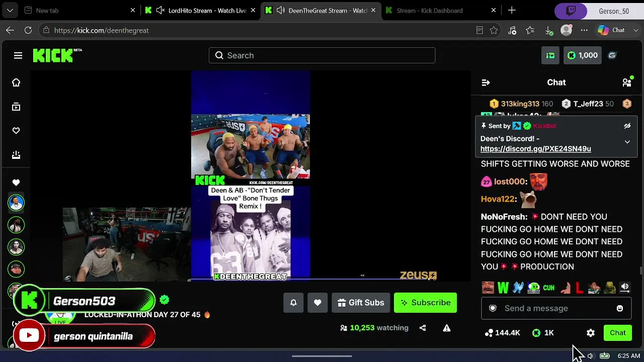This screenshot has width=644, height=362.
Task: Open Deen's Discord invite link
Action: [x=536, y=149]
